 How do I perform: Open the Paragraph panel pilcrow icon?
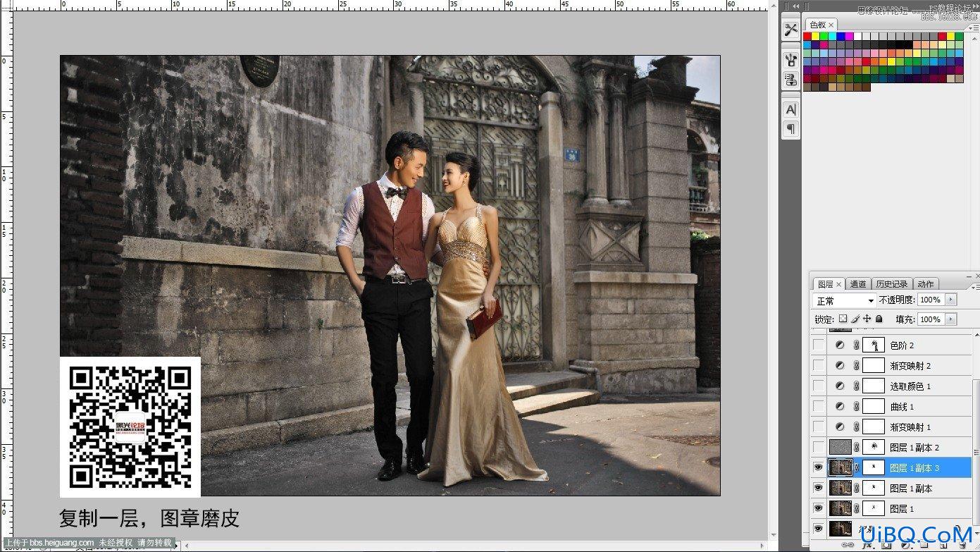click(x=791, y=129)
